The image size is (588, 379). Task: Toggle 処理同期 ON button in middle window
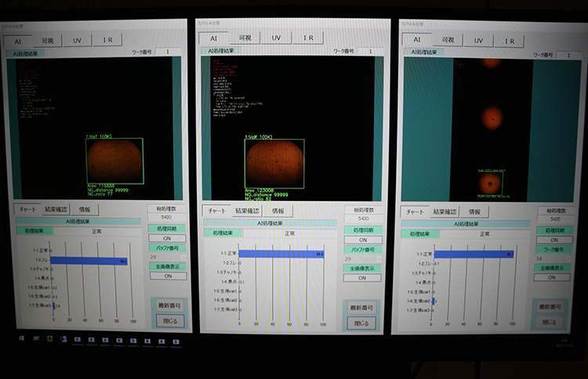[363, 240]
